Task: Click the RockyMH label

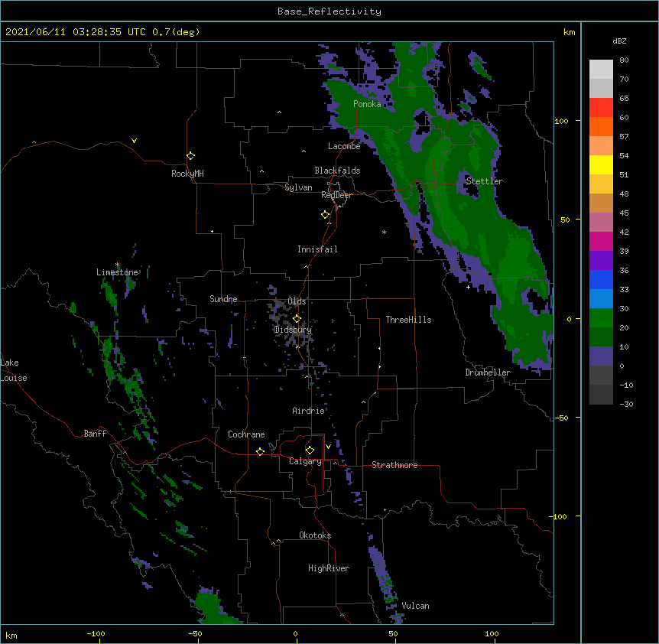Action: [x=187, y=174]
